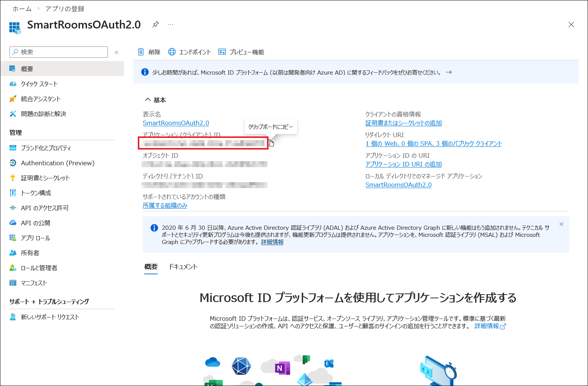Dismiss the ADAL notification banner
The image size is (588, 386).
(x=561, y=224)
